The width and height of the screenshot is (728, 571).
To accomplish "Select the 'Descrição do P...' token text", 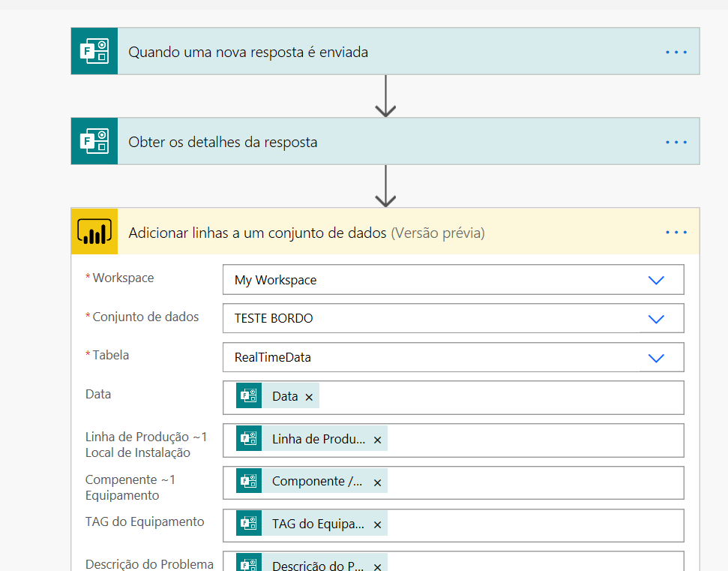I will 318,566.
